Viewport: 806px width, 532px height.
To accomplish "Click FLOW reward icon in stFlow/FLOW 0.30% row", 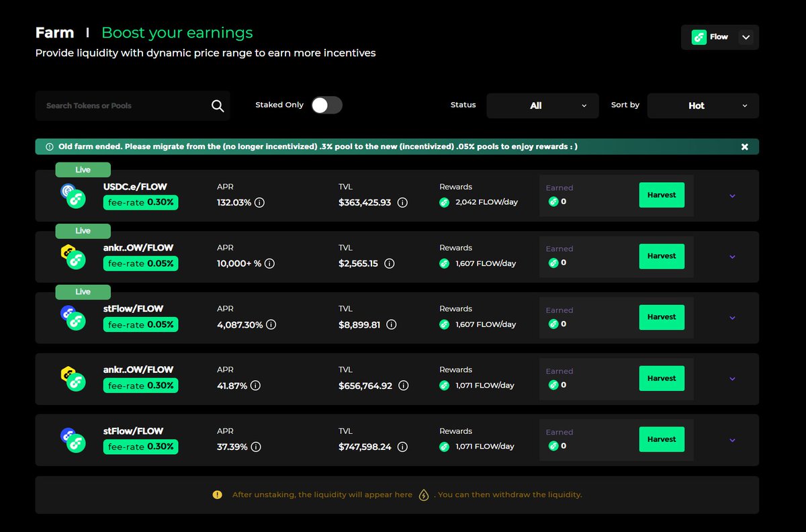I will coord(444,447).
